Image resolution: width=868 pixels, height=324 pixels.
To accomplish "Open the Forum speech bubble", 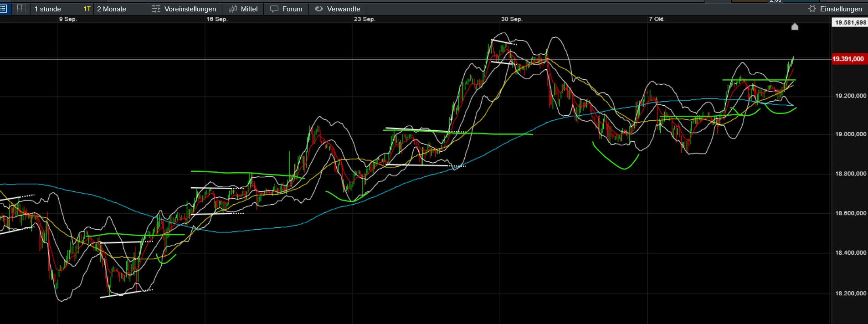I will coord(274,9).
